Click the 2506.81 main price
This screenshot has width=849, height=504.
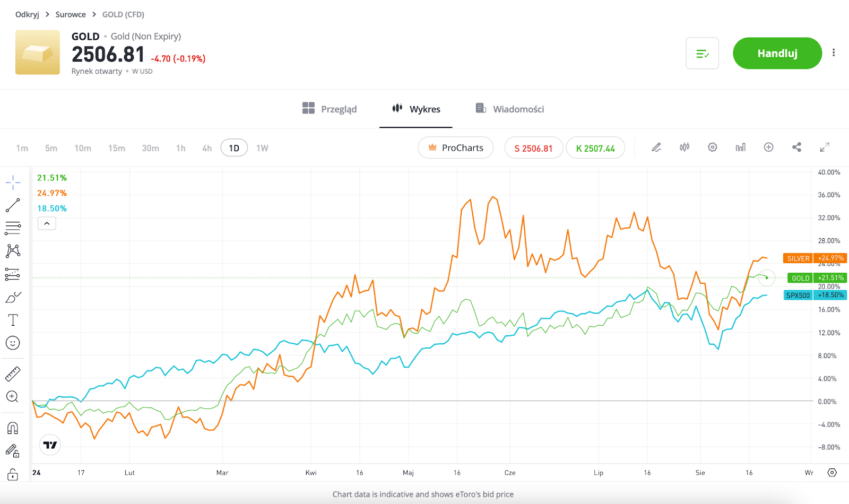click(108, 54)
